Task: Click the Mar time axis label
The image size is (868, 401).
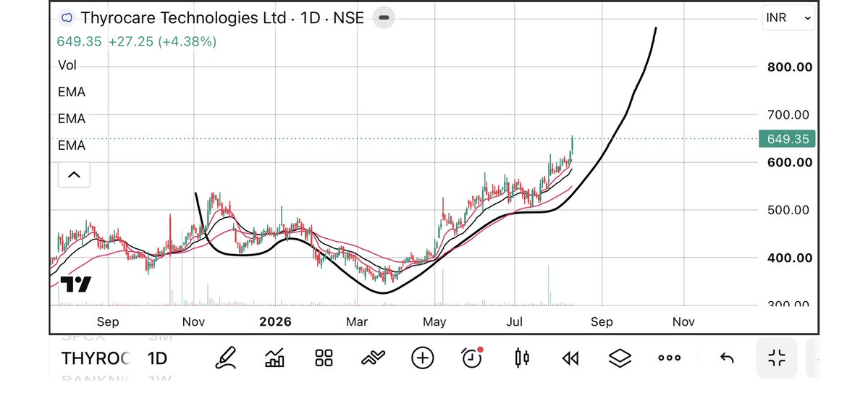Action: pos(357,322)
